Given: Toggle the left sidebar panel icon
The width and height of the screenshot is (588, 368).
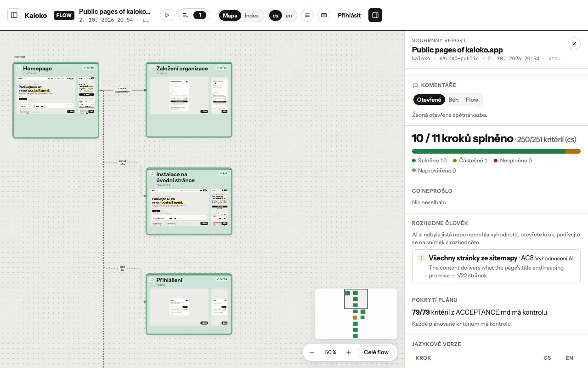Looking at the screenshot, I should tap(14, 15).
